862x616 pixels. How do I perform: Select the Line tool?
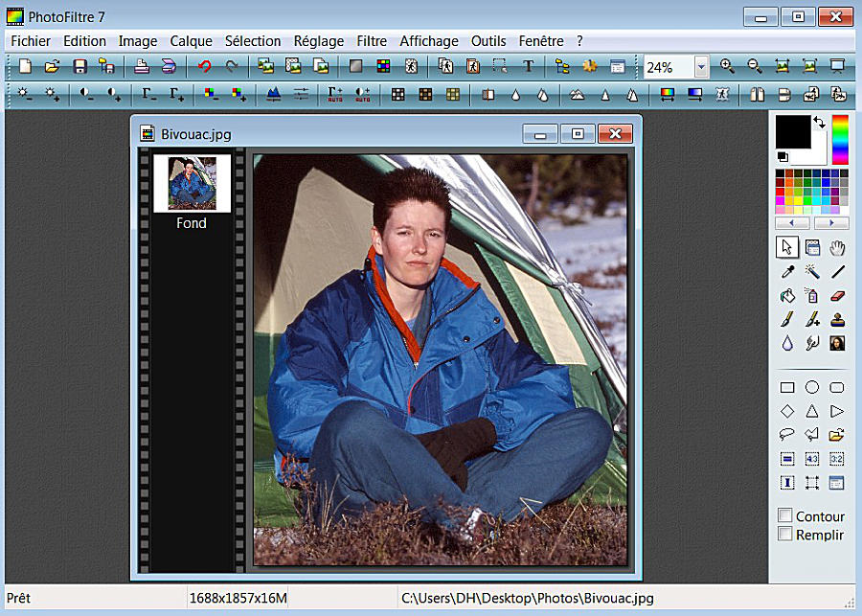coord(837,272)
